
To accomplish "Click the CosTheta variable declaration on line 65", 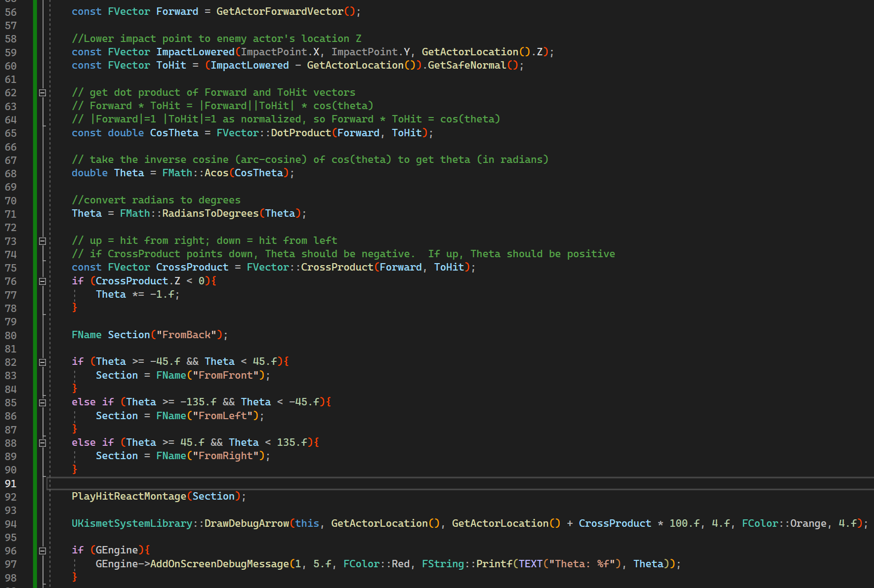I will click(174, 133).
